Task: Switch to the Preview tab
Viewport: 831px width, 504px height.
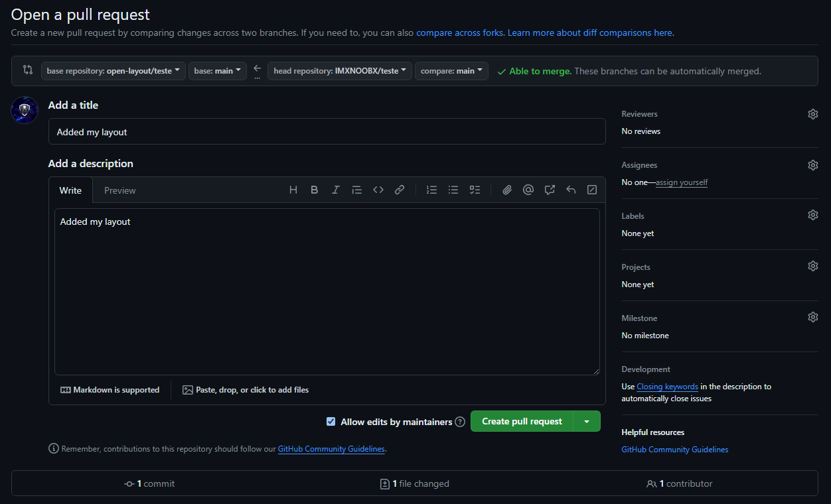Action: click(119, 190)
